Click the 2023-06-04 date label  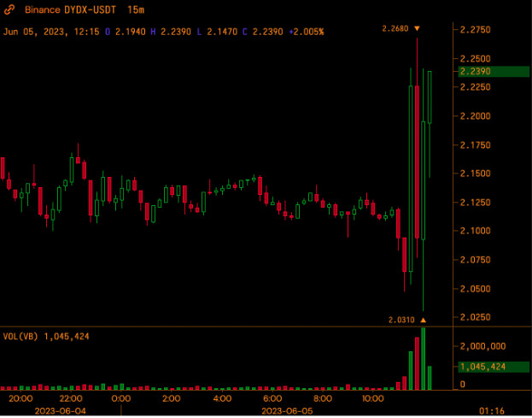(61, 411)
